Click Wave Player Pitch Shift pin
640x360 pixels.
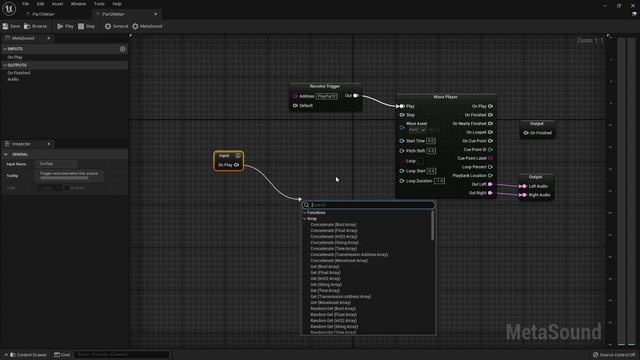tap(402, 151)
